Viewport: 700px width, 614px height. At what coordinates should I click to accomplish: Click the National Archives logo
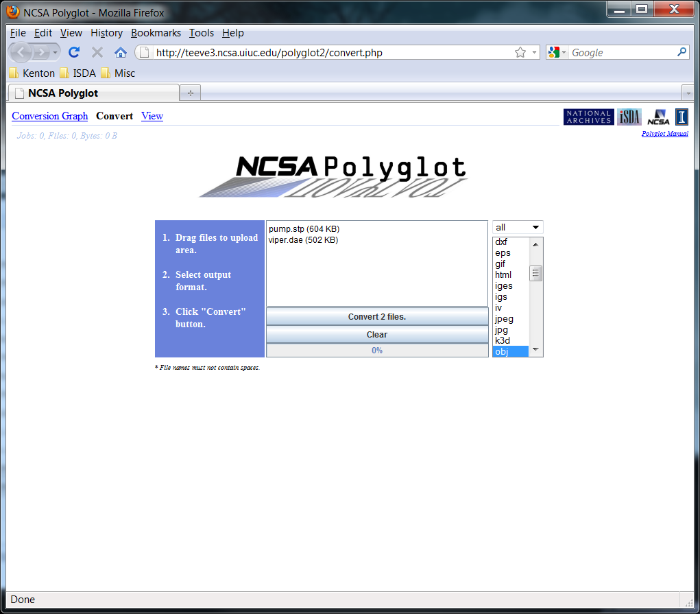tap(588, 117)
